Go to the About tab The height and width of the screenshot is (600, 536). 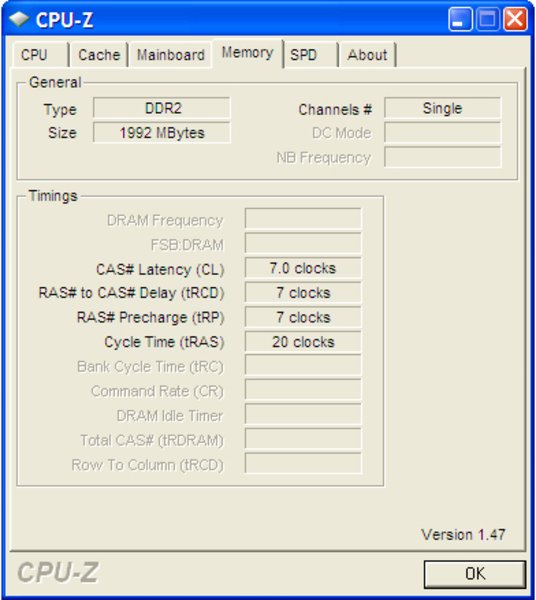click(x=368, y=55)
